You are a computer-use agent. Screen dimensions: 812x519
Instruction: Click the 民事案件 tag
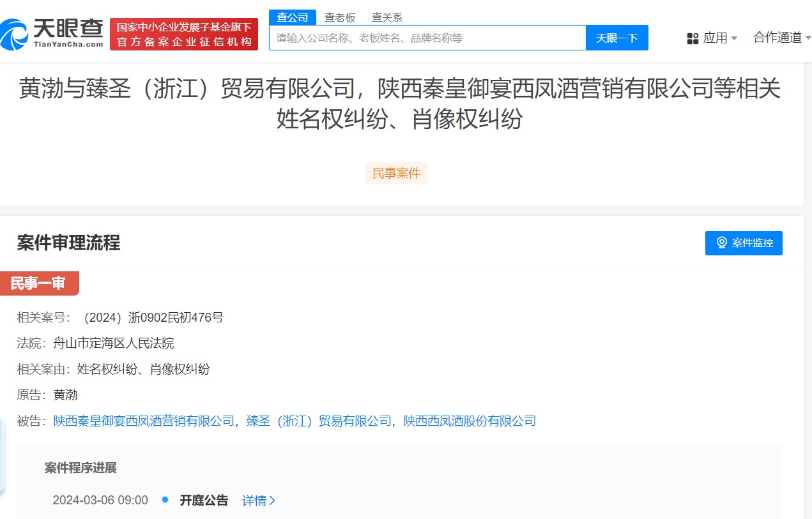pyautogui.click(x=396, y=173)
